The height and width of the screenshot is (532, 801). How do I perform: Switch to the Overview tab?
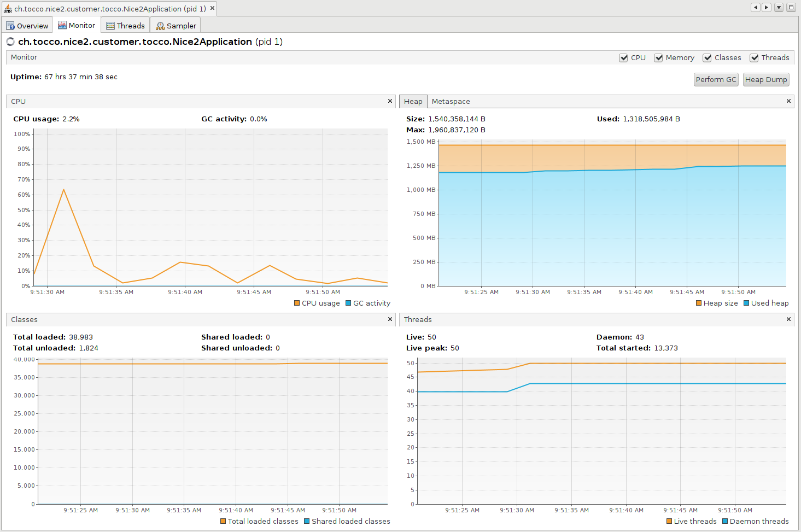pos(27,26)
